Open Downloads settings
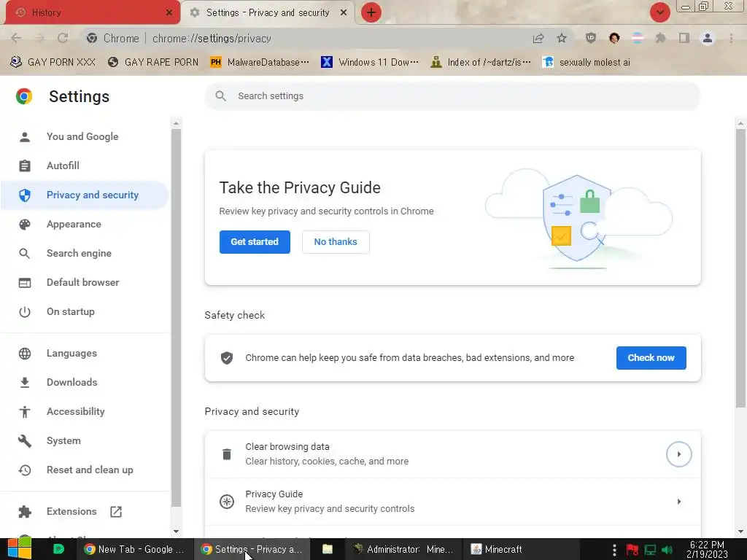 pyautogui.click(x=85, y=382)
